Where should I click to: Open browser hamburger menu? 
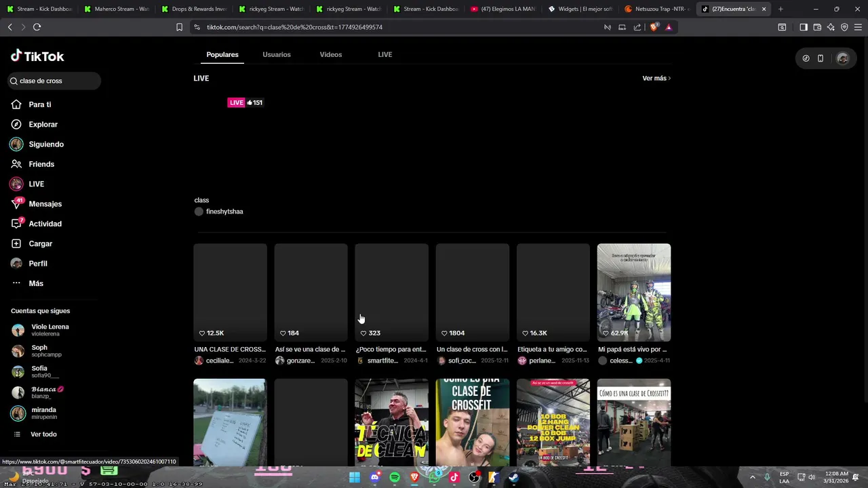coord(858,27)
